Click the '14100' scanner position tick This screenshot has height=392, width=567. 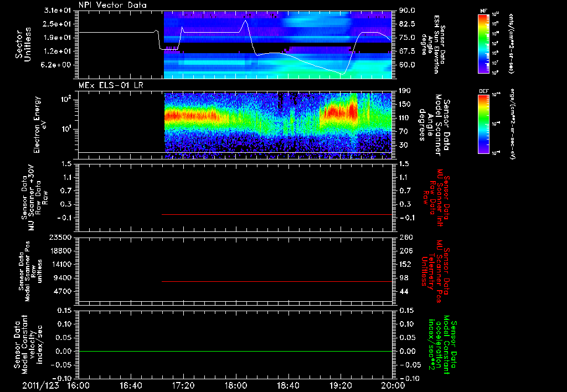pyautogui.click(x=60, y=264)
